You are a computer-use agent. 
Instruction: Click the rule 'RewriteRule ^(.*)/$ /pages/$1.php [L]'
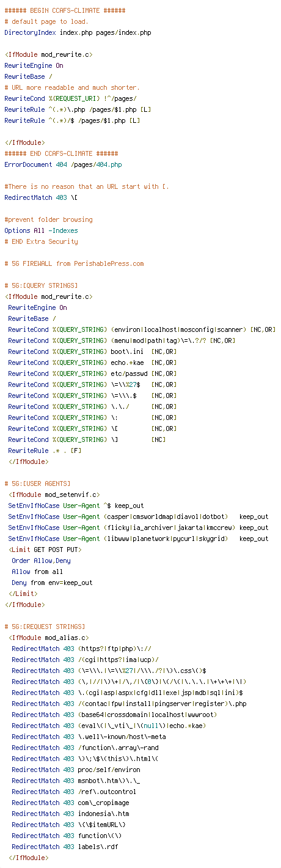(x=72, y=120)
